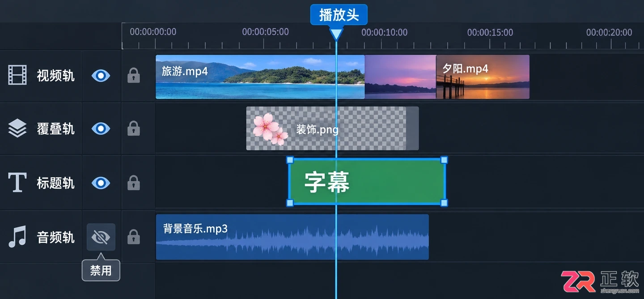Hide the 视频轨 video track
The width and height of the screenshot is (644, 299).
[101, 76]
